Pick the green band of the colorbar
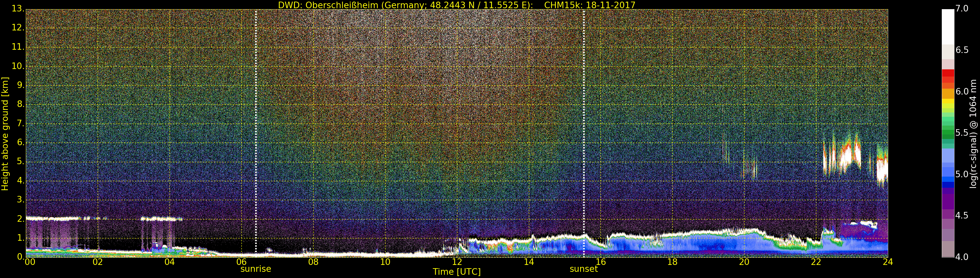Image resolution: width=980 pixels, height=278 pixels. (x=948, y=131)
